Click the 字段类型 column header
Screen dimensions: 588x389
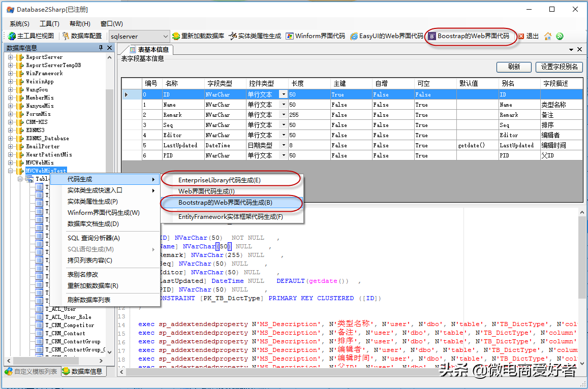click(x=225, y=83)
